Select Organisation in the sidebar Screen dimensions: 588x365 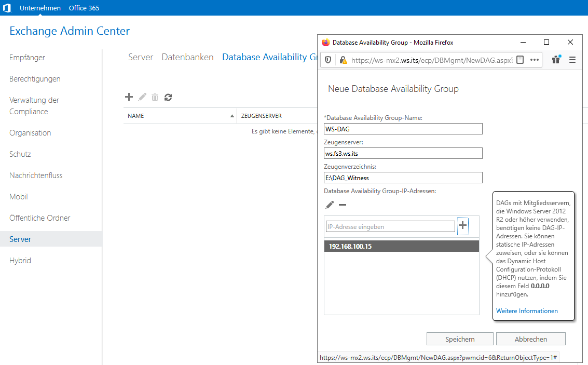30,133
